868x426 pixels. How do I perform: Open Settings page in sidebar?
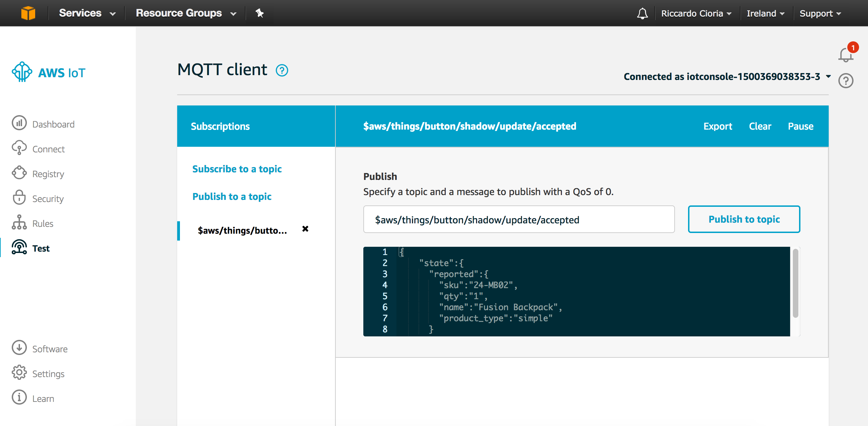(48, 374)
